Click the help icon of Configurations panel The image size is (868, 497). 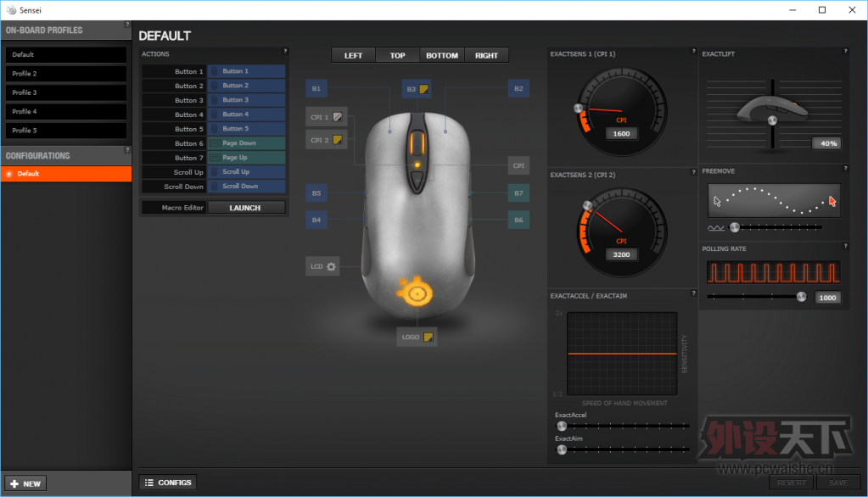(127, 150)
